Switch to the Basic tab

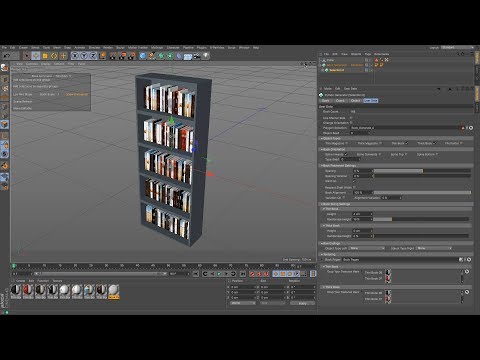click(326, 100)
